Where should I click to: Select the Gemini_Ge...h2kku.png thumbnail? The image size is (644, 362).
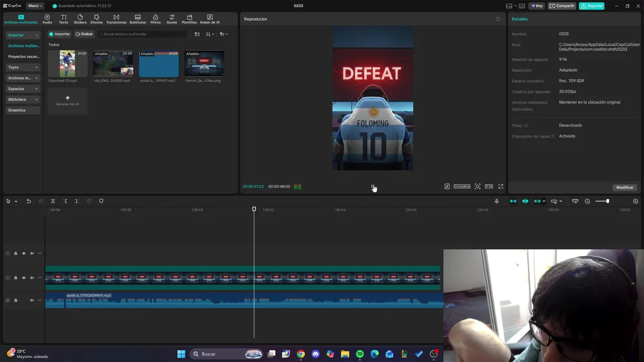tap(204, 63)
